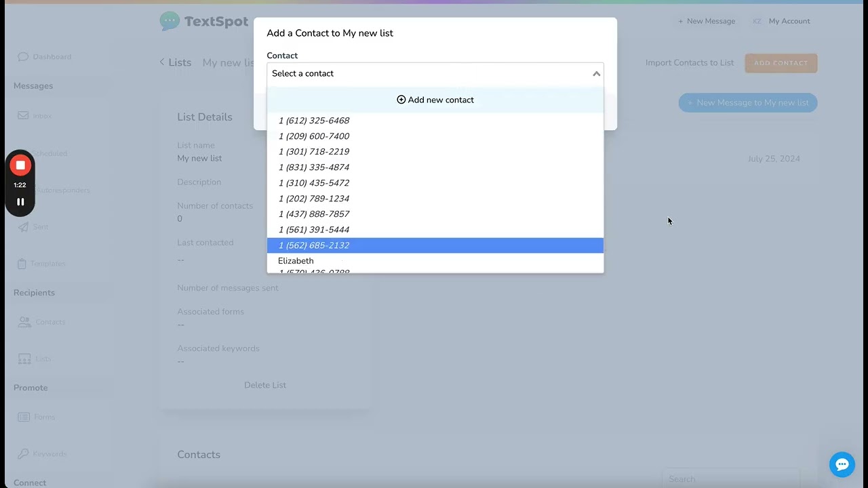The height and width of the screenshot is (488, 868).
Task: Select contact 1 (437) 888-7857
Action: pos(435,214)
